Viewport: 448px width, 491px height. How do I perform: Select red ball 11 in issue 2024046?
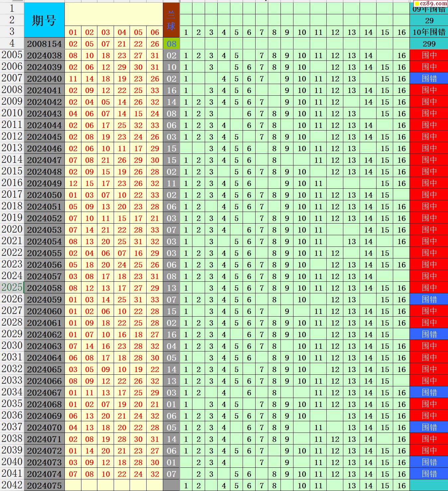[122, 148]
